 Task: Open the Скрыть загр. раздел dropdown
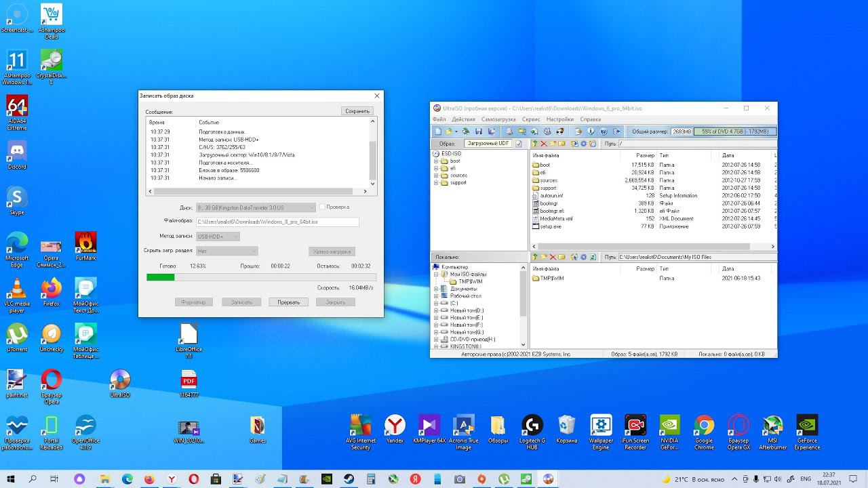226,251
